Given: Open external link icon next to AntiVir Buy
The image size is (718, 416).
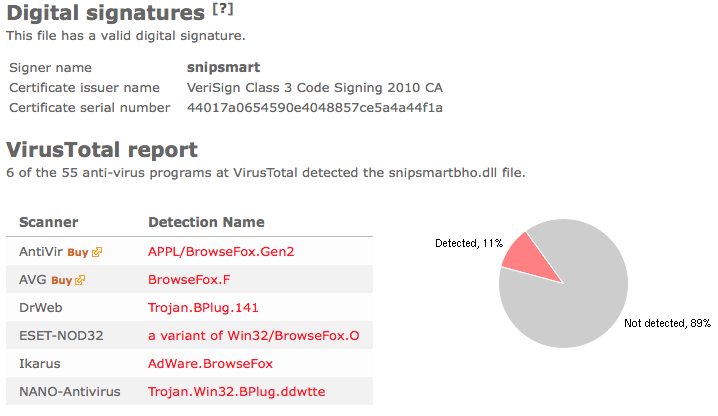Looking at the screenshot, I should (97, 252).
